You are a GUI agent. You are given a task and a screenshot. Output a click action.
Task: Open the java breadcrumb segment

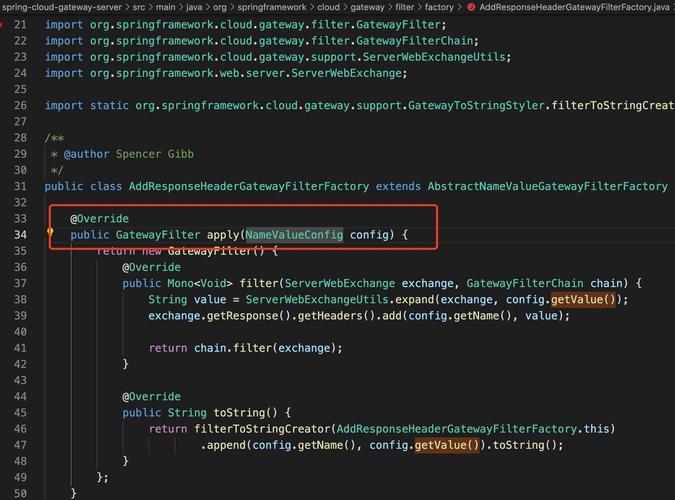click(194, 7)
